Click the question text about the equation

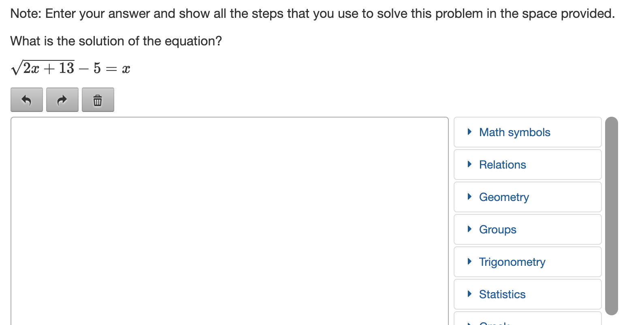pyautogui.click(x=116, y=41)
